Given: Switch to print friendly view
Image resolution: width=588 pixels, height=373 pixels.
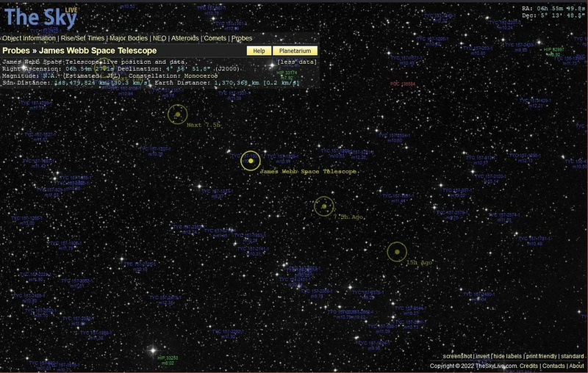Looking at the screenshot, I should point(541,356).
